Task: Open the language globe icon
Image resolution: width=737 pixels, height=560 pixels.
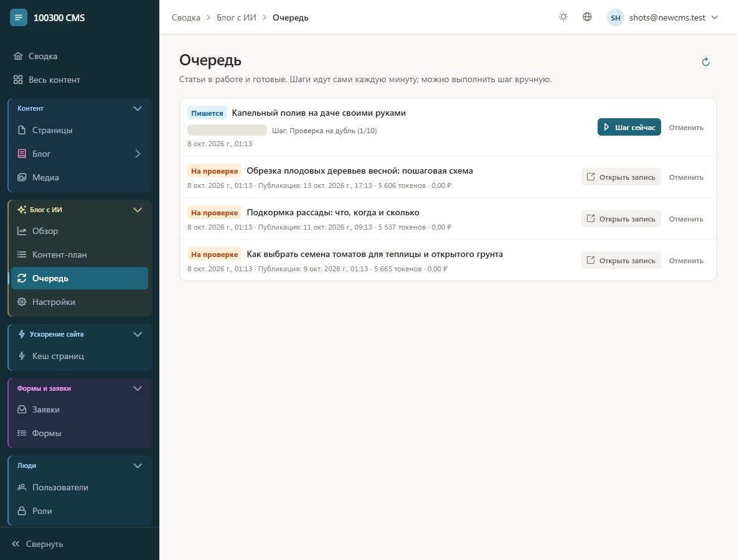Action: click(587, 17)
